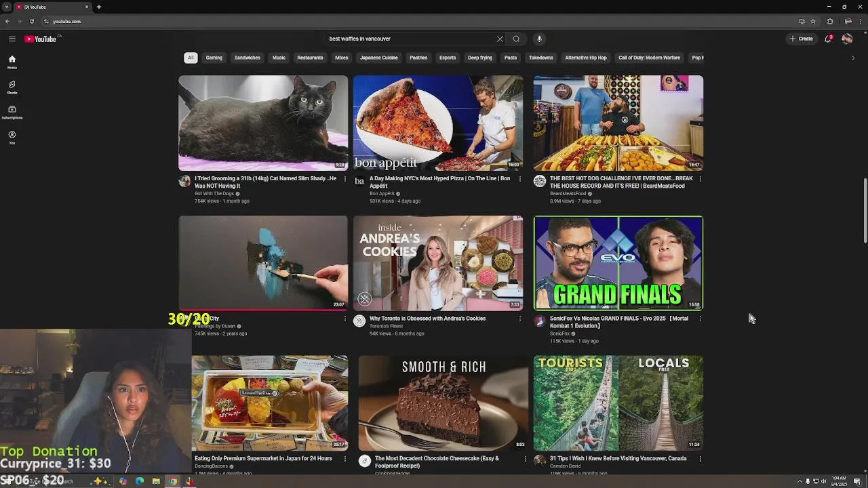Open BeardMeatsFood channel name link

[568, 194]
